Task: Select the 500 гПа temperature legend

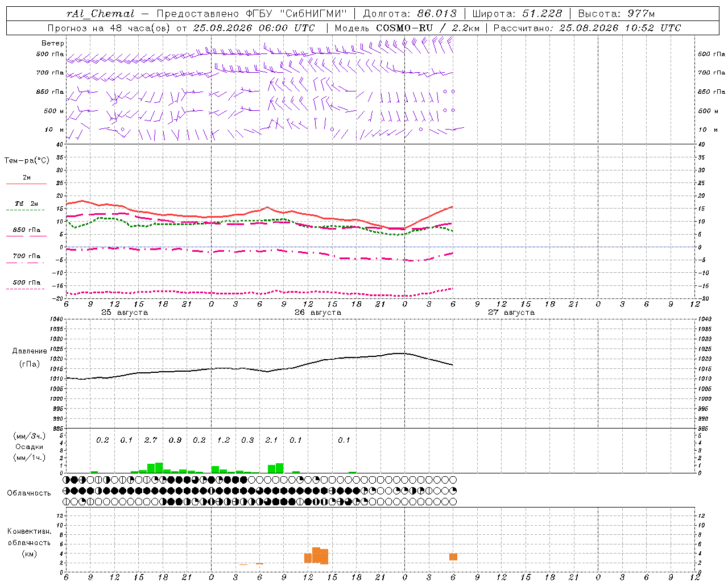Action: point(26,284)
